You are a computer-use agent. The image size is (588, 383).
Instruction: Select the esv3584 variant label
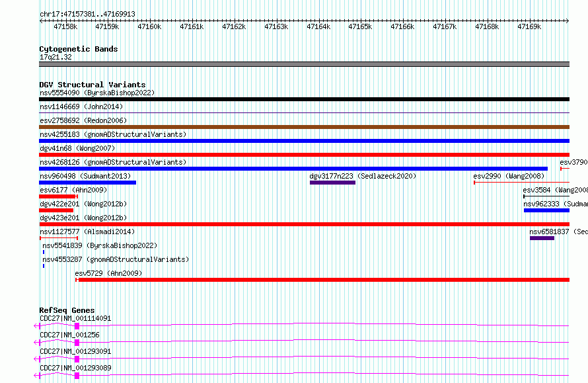[556, 190]
